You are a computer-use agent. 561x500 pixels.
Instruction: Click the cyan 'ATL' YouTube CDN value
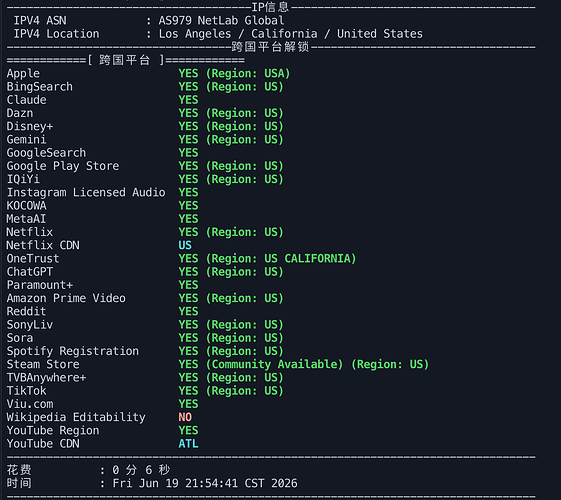[188, 444]
